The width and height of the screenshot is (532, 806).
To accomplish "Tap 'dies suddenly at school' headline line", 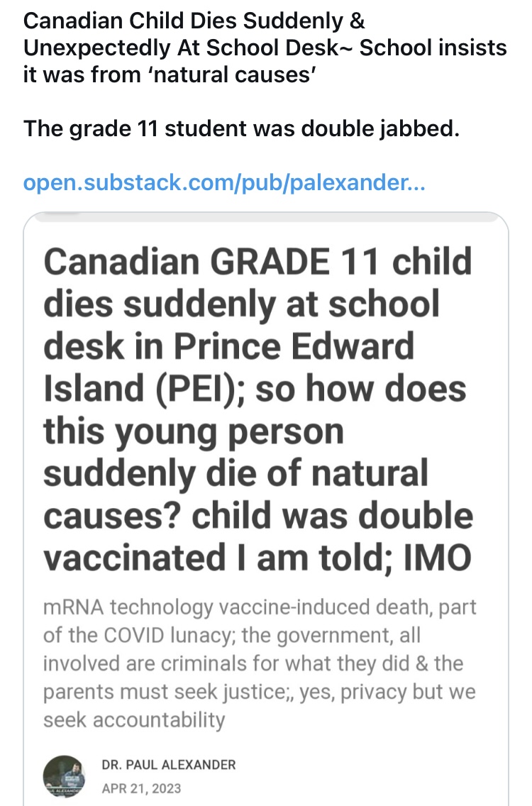I will click(241, 304).
